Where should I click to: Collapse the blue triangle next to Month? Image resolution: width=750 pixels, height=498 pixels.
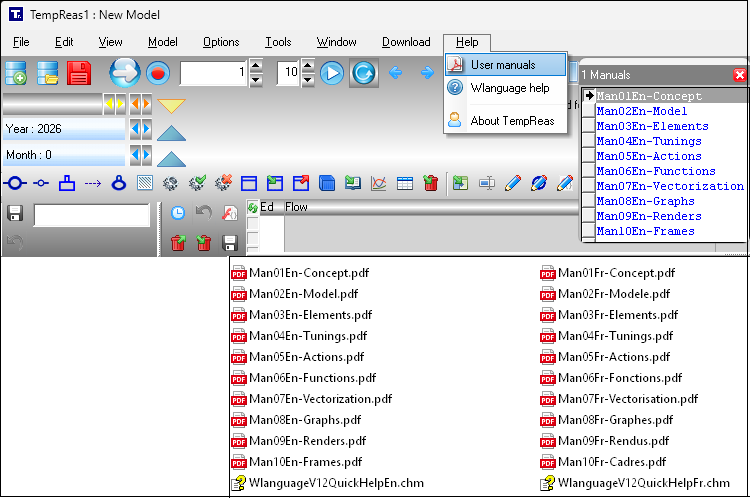coord(171,159)
